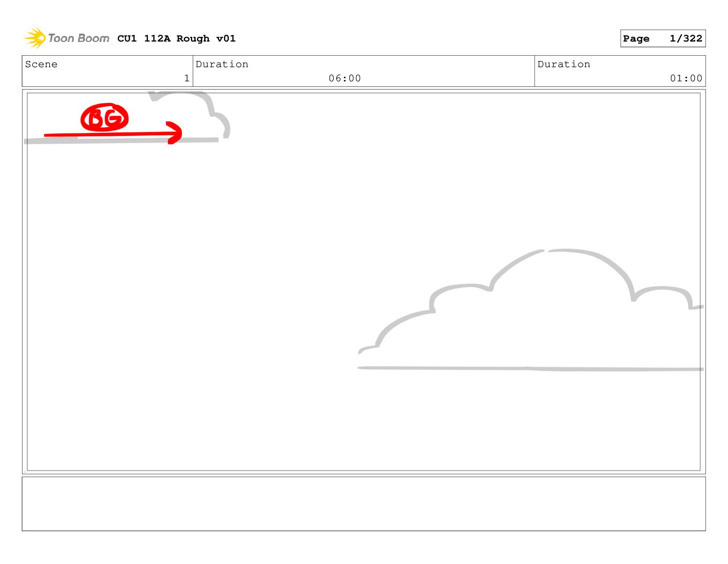Select the "1/322" page number
Viewport: 728px width, 564px height.
click(x=686, y=38)
